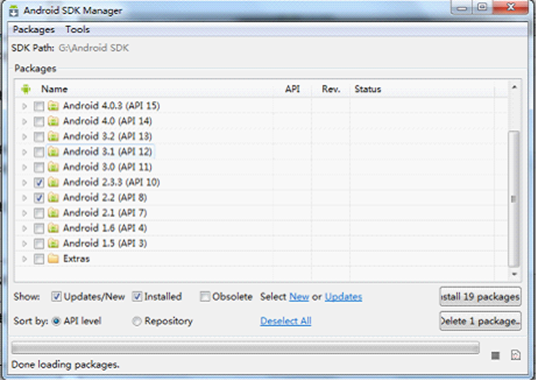538x381 pixels.
Task: Open the Packages menu
Action: point(34,30)
